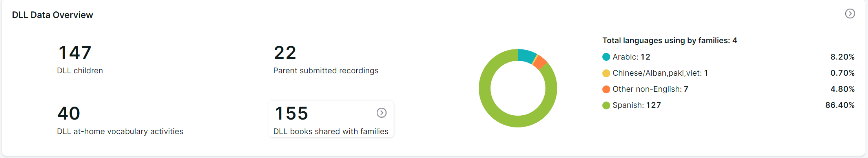This screenshot has width=868, height=158.
Task: Click the DLL Data Overview title
Action: click(x=53, y=15)
